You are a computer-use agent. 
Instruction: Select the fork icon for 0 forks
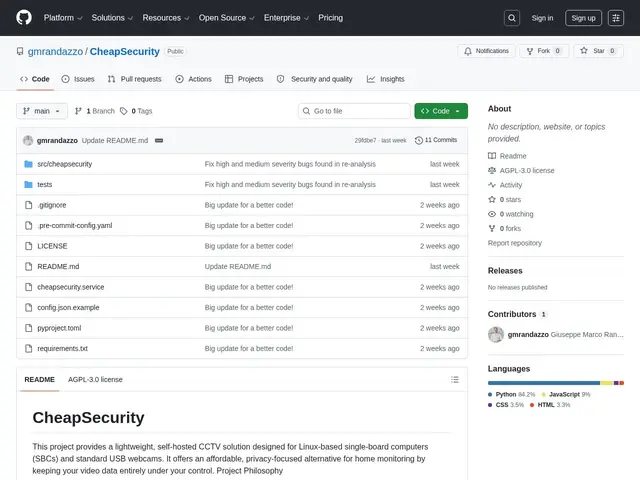coord(492,229)
